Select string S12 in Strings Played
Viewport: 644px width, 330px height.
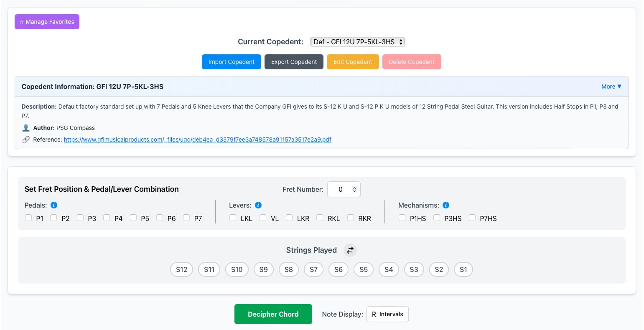click(181, 269)
